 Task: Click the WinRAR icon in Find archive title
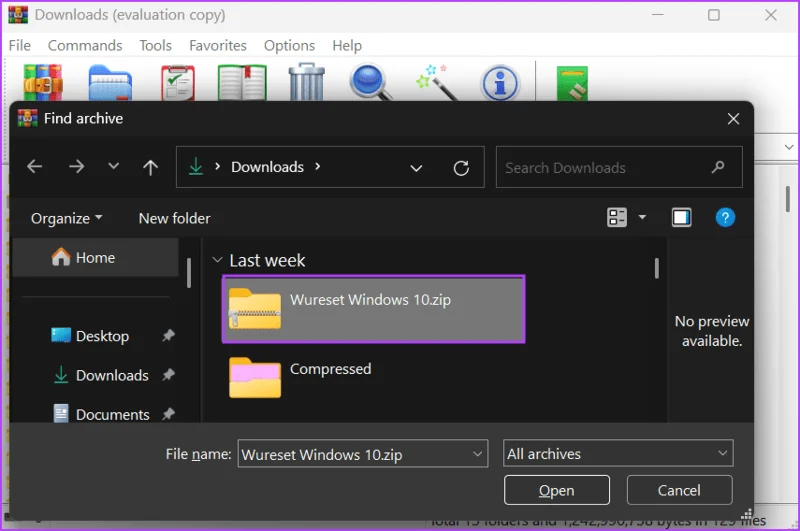click(x=28, y=118)
